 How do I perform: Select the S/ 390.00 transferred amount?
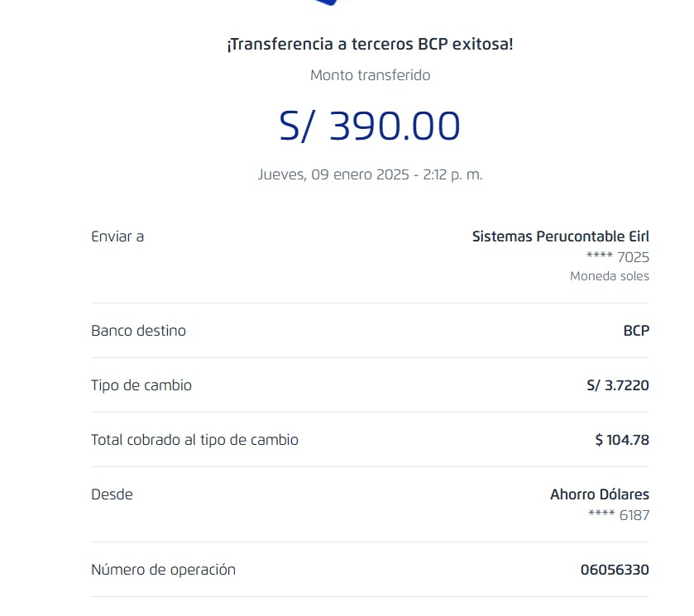(x=370, y=127)
